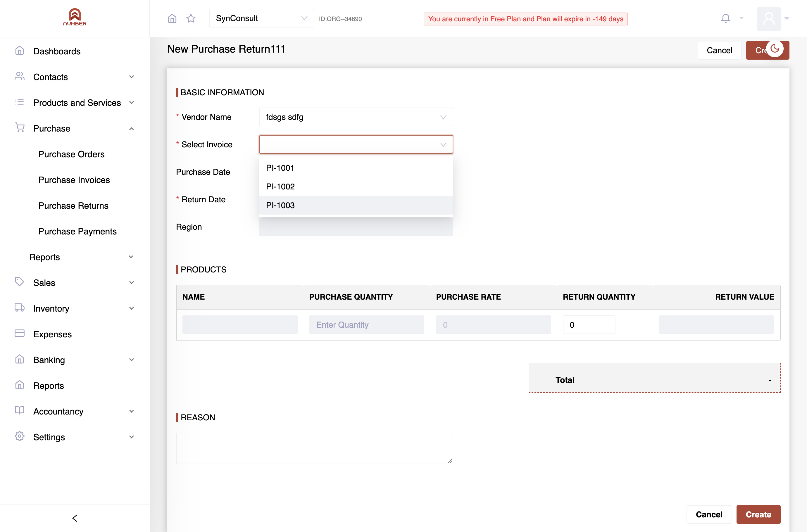Screen dimensions: 807x532
Task: Click the bottom Cancel button
Action: [x=709, y=514]
